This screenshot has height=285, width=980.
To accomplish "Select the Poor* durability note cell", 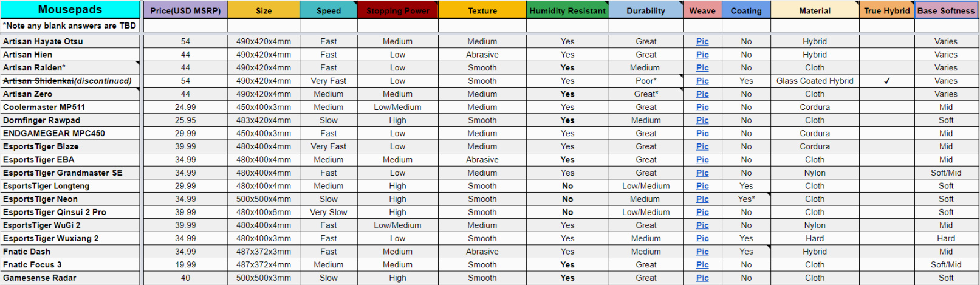I will [646, 81].
